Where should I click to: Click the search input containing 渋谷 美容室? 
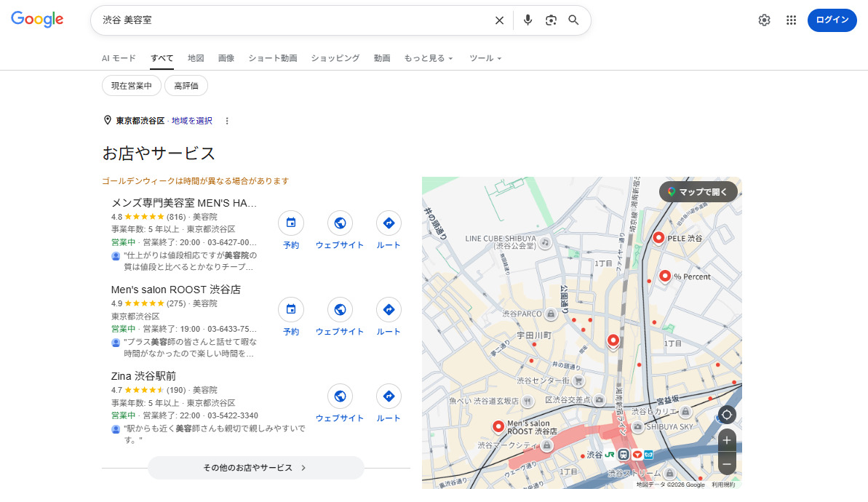pyautogui.click(x=293, y=20)
